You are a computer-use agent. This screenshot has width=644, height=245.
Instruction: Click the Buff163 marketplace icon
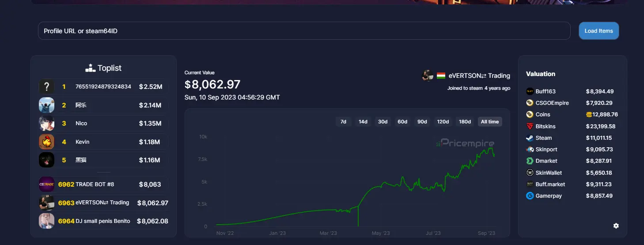pyautogui.click(x=530, y=92)
